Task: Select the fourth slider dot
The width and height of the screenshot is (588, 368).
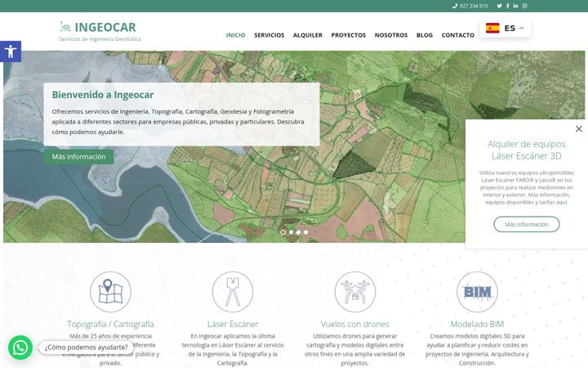Action: 306,232
